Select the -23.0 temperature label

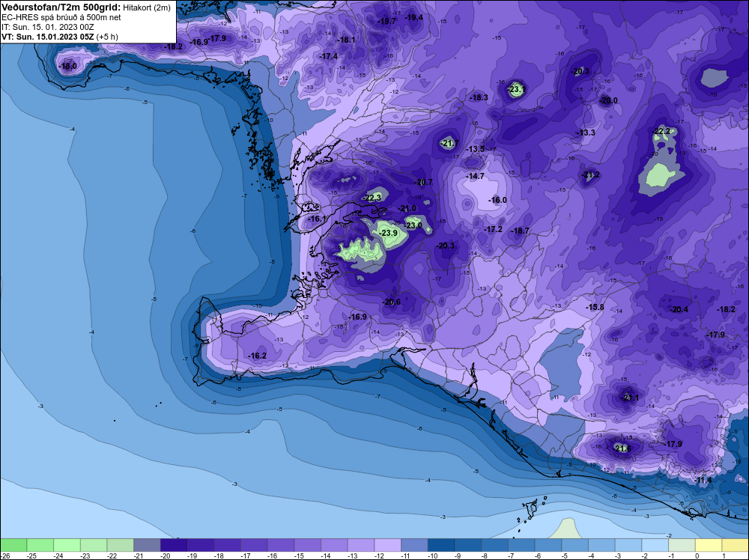[x=413, y=225]
